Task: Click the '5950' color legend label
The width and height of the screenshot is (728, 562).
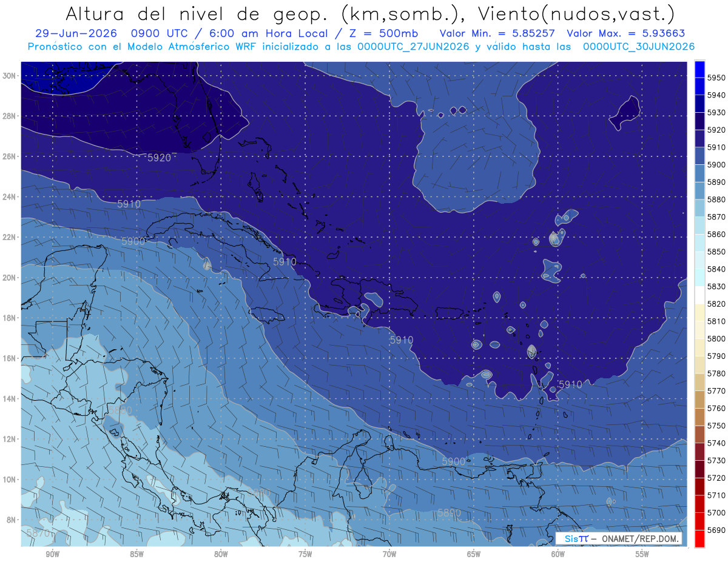Action: click(716, 78)
